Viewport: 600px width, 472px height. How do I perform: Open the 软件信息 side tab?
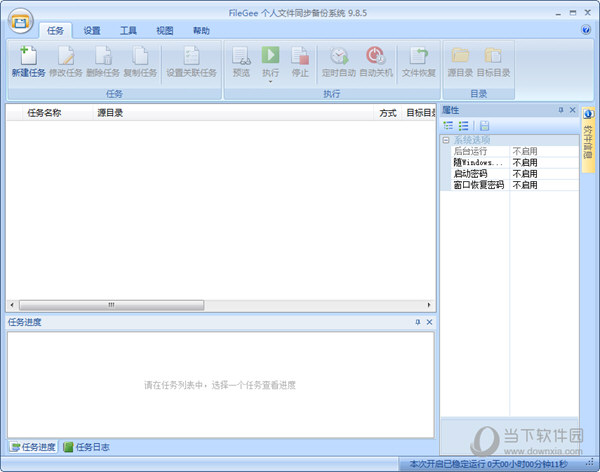pyautogui.click(x=588, y=140)
